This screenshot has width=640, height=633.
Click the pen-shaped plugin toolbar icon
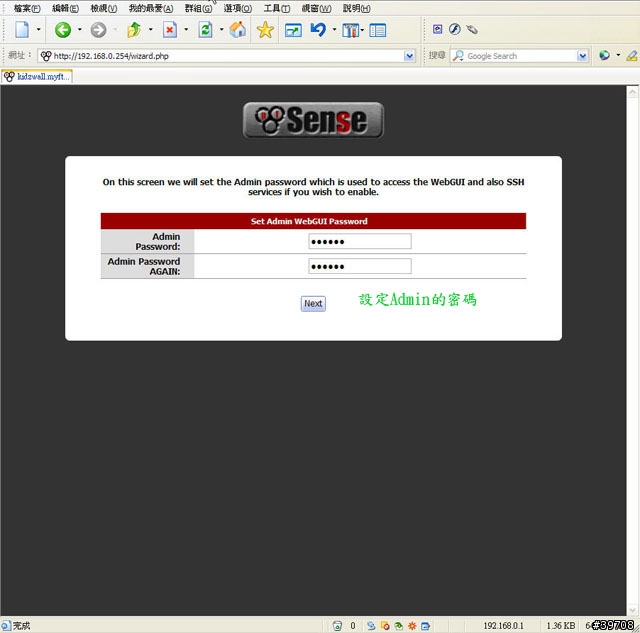[472, 29]
